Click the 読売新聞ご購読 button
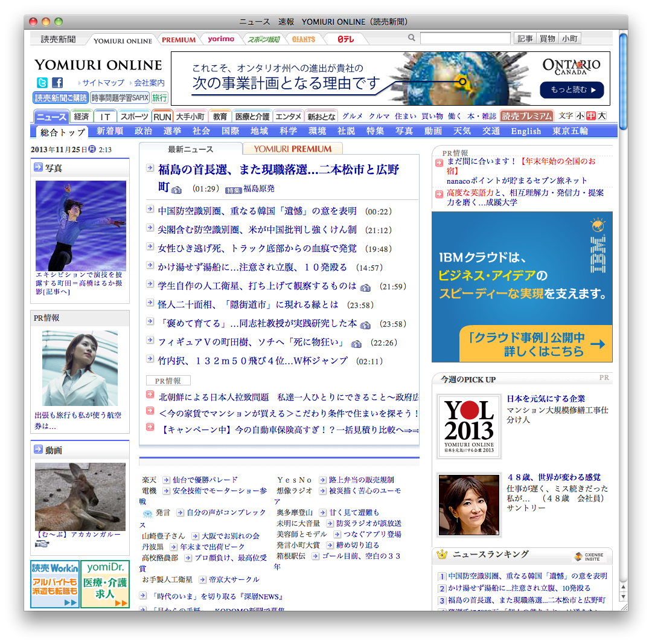The image size is (652, 644). click(60, 98)
